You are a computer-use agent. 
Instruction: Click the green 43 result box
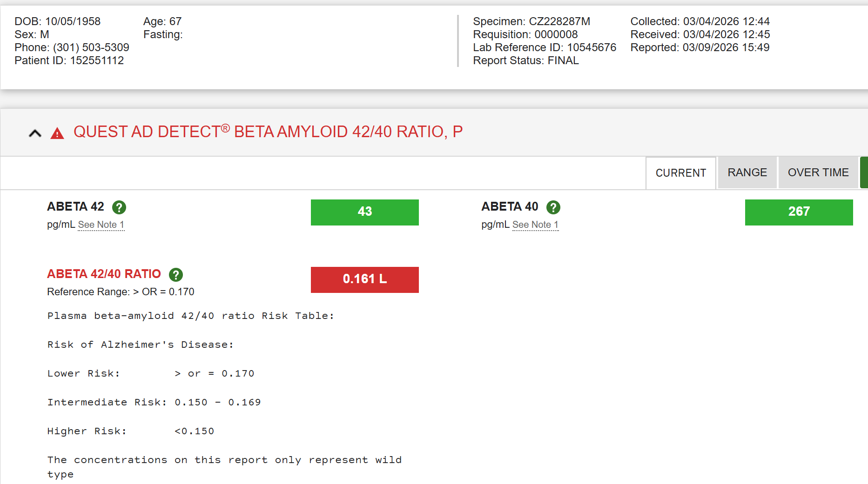(x=364, y=212)
